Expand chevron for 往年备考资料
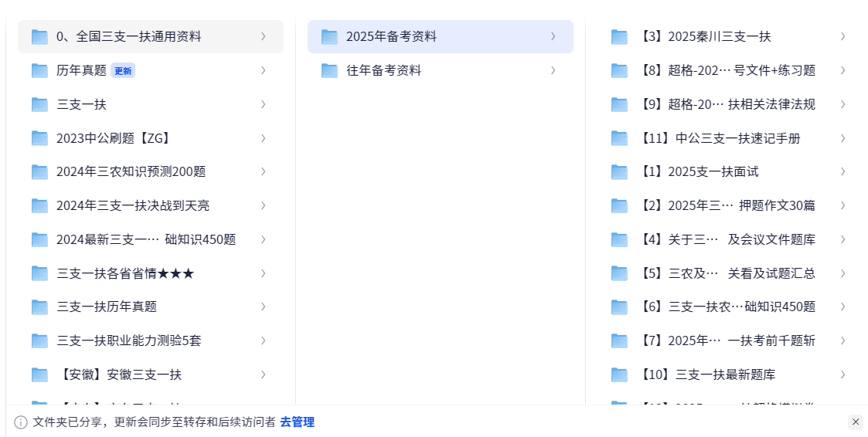868x437 pixels. click(553, 70)
